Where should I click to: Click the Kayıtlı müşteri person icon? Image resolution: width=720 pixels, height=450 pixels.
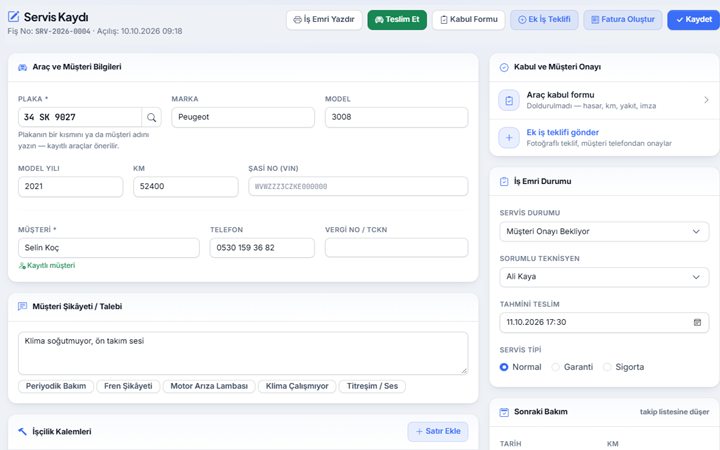pos(22,265)
